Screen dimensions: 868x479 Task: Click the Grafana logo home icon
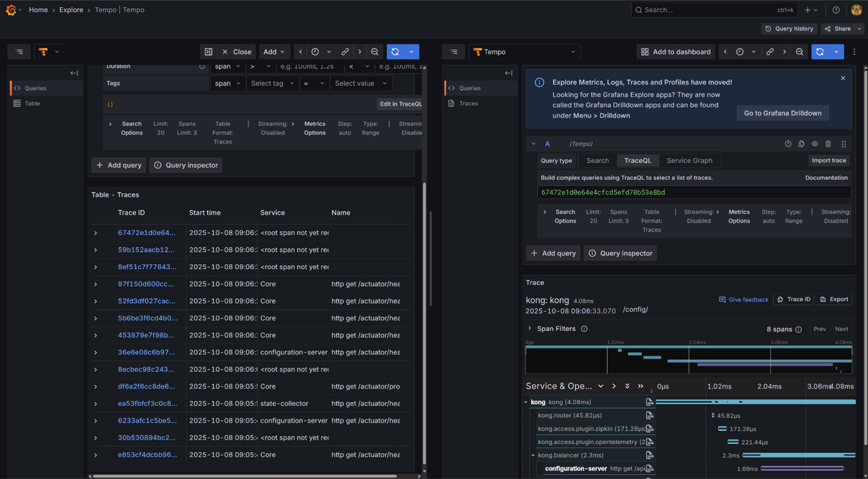(11, 10)
